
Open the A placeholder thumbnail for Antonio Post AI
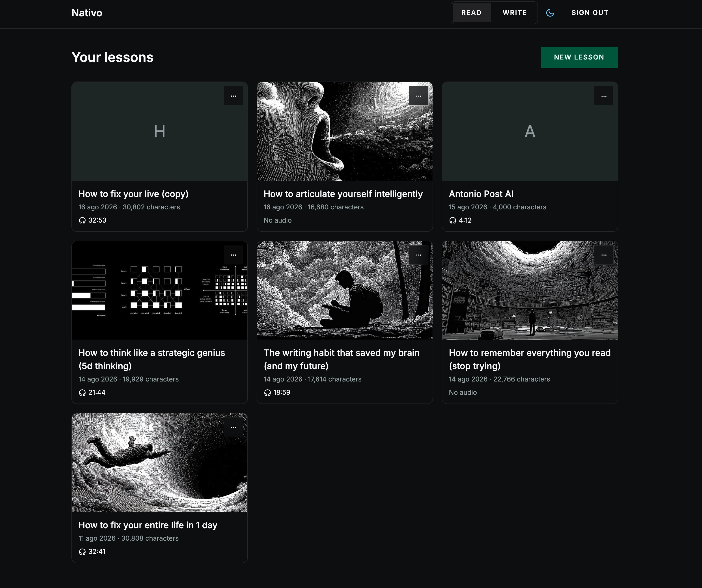pos(530,131)
